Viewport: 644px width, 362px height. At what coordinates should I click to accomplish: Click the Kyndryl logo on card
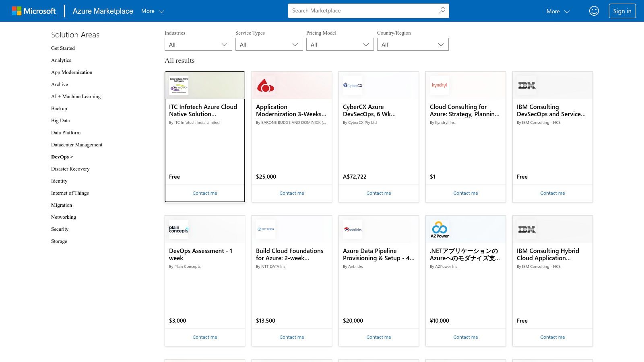(439, 85)
